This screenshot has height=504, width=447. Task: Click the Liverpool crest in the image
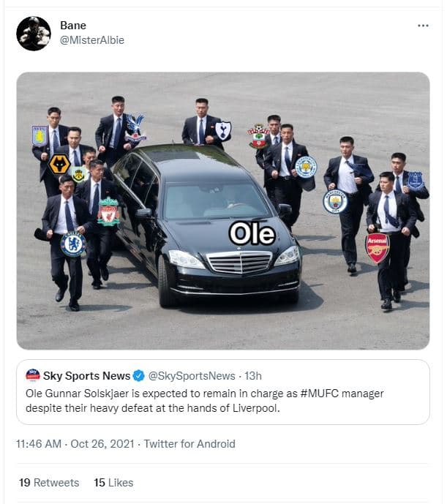(x=108, y=211)
